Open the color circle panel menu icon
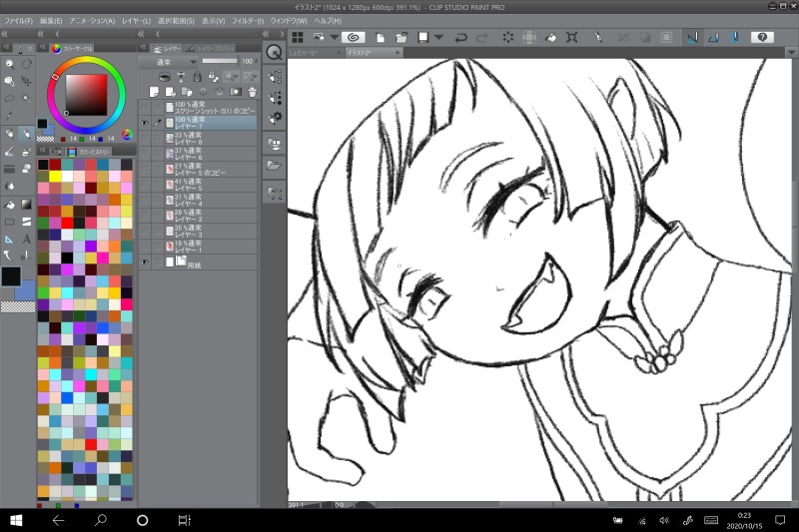This screenshot has width=799, height=532. coord(42,47)
